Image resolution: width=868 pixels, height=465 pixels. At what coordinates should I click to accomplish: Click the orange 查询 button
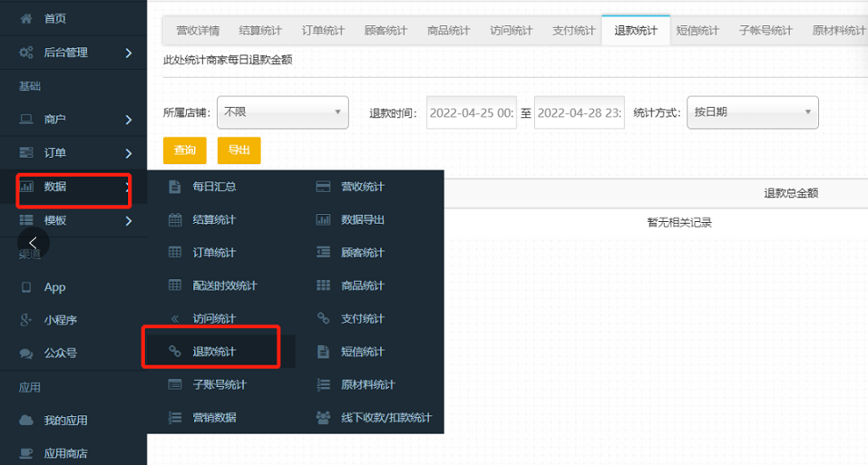coord(184,150)
